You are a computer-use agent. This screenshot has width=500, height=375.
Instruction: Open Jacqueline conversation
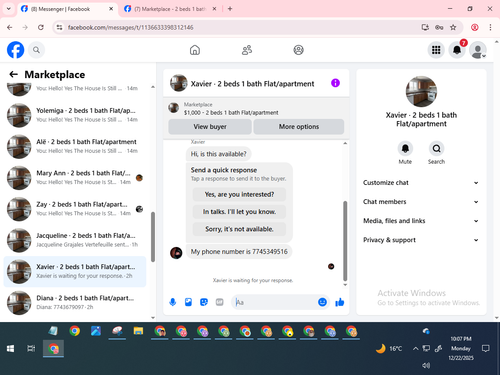point(75,240)
